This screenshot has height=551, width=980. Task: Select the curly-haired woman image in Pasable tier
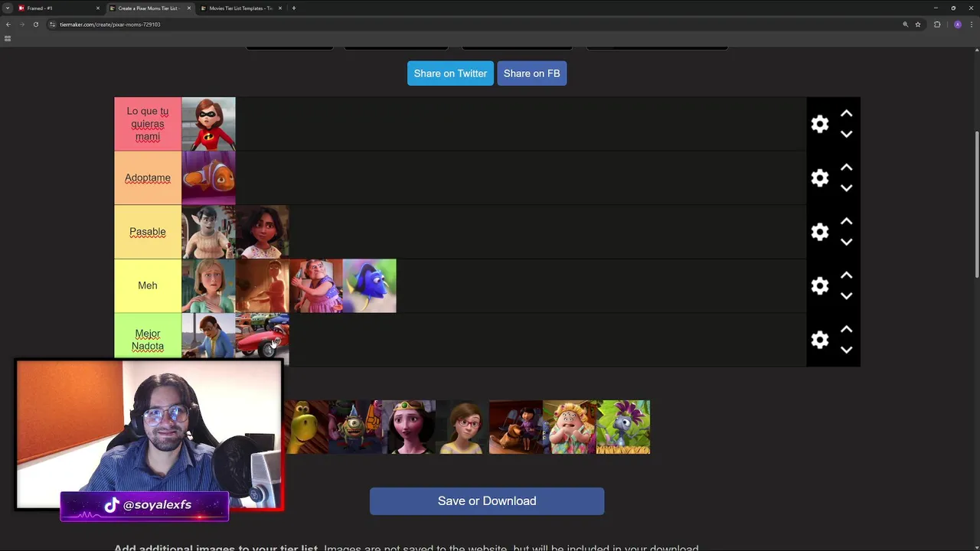(x=262, y=232)
